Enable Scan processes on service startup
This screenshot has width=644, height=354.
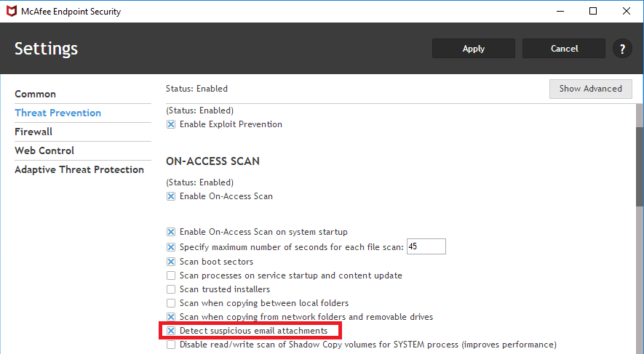pyautogui.click(x=171, y=275)
